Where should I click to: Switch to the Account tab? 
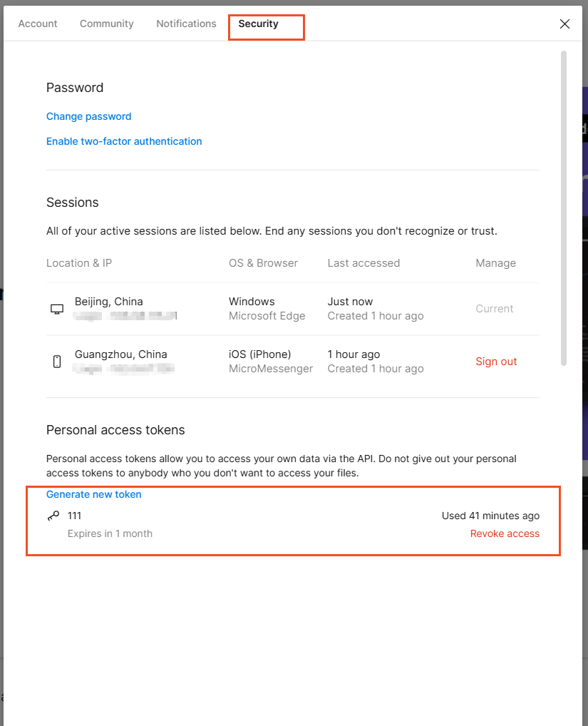38,24
